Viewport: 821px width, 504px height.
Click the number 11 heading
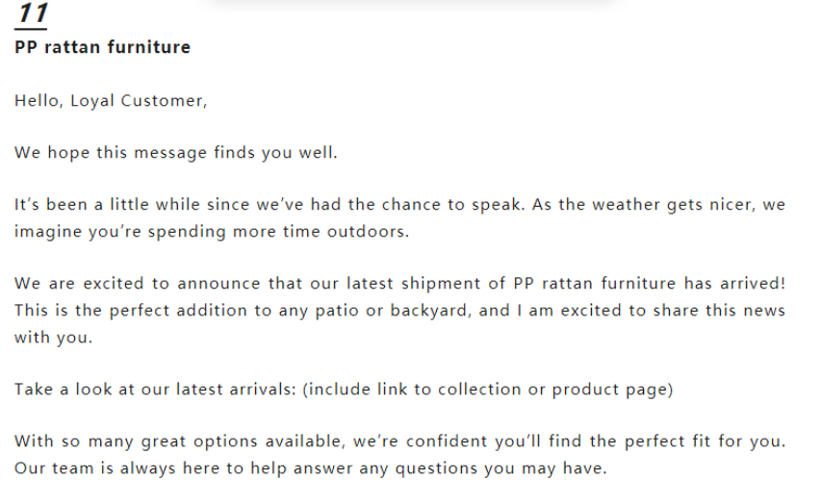point(33,13)
